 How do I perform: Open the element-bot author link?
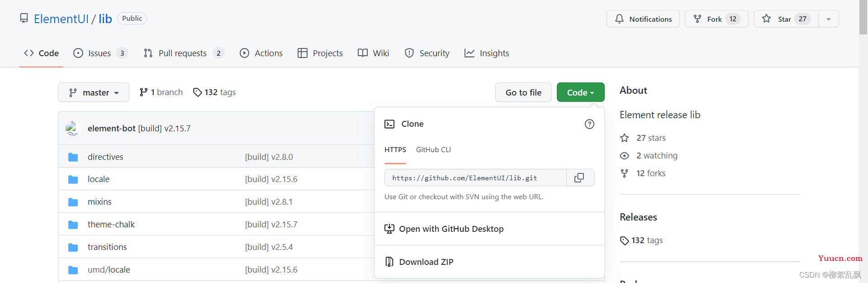pos(112,128)
